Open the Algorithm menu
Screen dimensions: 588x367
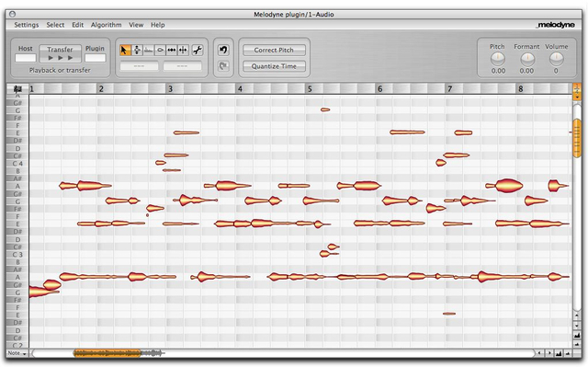pos(107,25)
